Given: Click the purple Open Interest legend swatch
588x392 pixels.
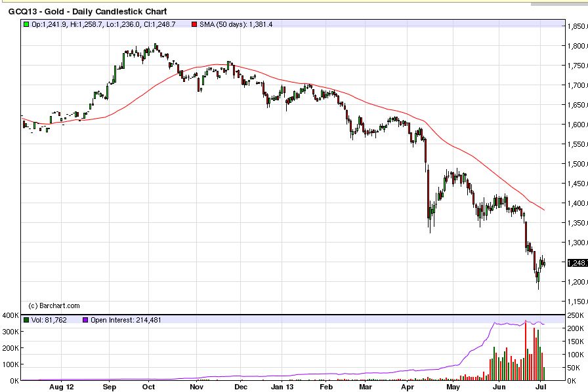Looking at the screenshot, I should pos(85,320).
